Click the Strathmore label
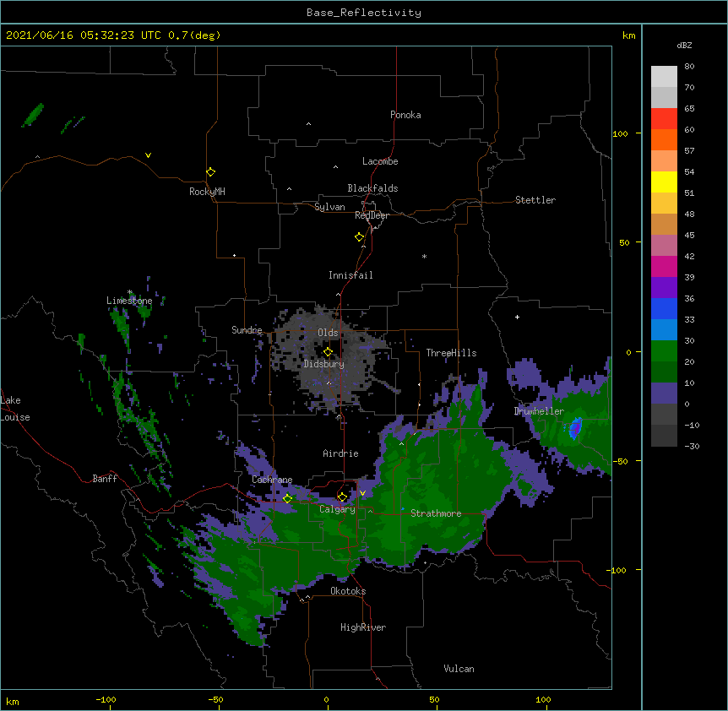Image resolution: width=728 pixels, height=711 pixels. 436,513
